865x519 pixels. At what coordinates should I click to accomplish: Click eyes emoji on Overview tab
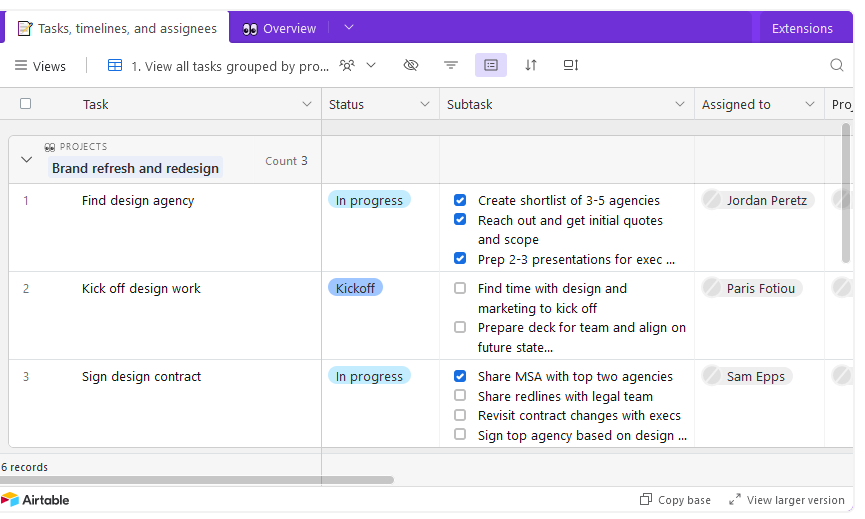point(250,29)
